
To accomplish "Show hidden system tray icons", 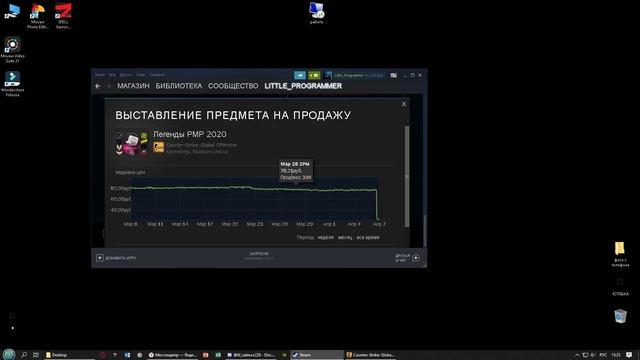I will coord(577,355).
